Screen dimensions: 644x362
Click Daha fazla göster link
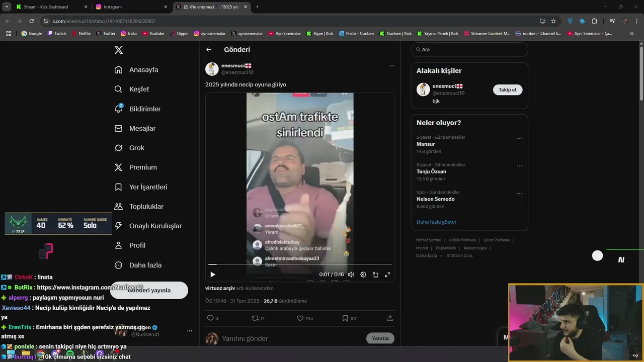coord(436,222)
